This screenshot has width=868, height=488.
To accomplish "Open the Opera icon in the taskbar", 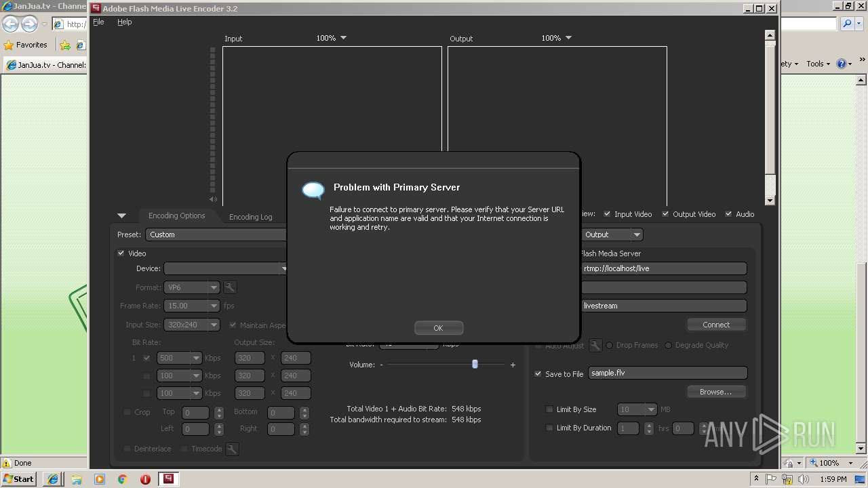I will click(145, 479).
